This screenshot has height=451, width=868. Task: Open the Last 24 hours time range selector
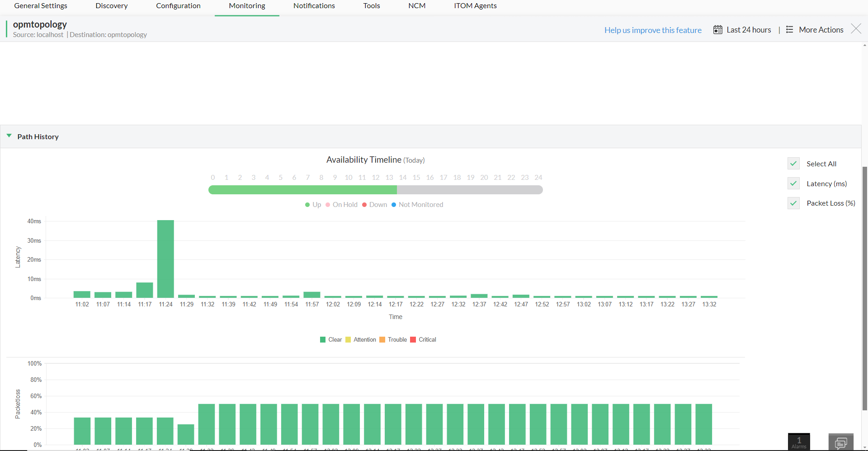(x=749, y=29)
